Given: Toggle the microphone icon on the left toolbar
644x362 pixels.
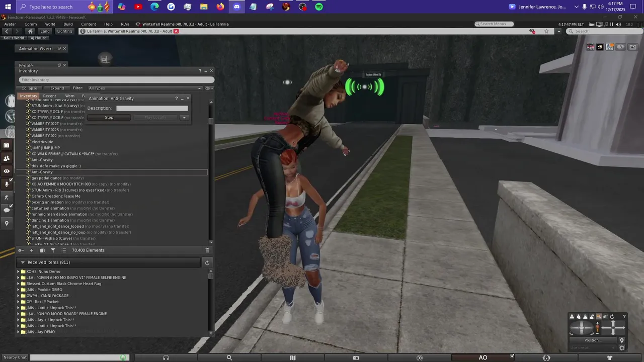Looking at the screenshot, I should pyautogui.click(x=7, y=184).
